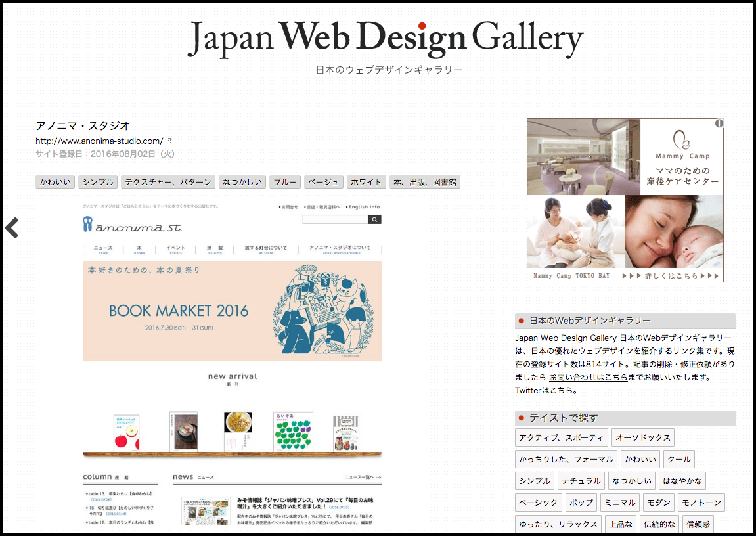Open the external link icon beside the URL

click(168, 141)
